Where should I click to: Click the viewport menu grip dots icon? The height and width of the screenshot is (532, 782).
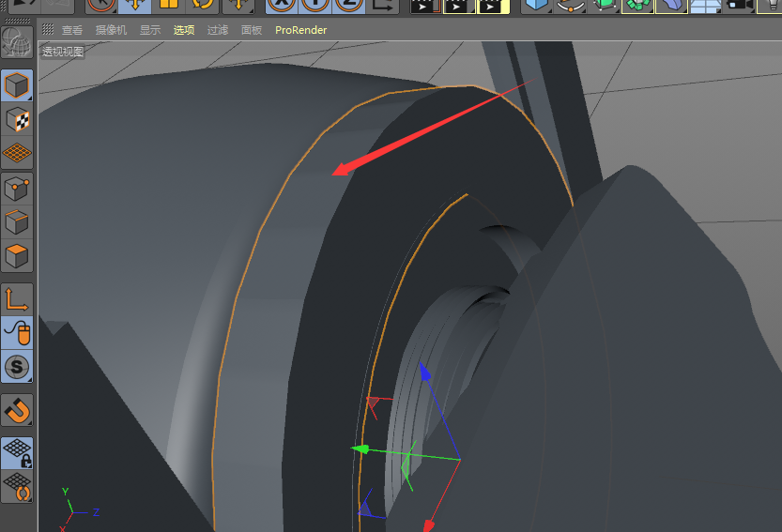pos(47,29)
